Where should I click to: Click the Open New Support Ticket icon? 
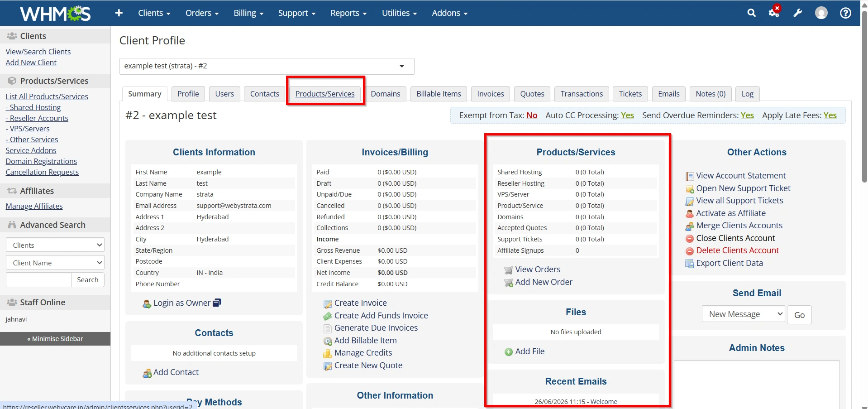[x=690, y=189]
